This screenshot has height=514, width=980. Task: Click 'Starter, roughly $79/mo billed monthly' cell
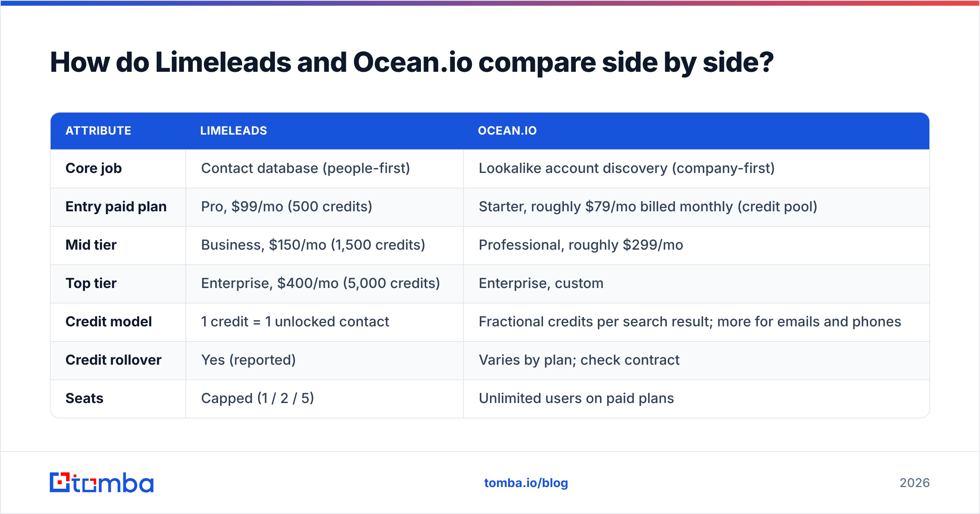click(x=648, y=207)
